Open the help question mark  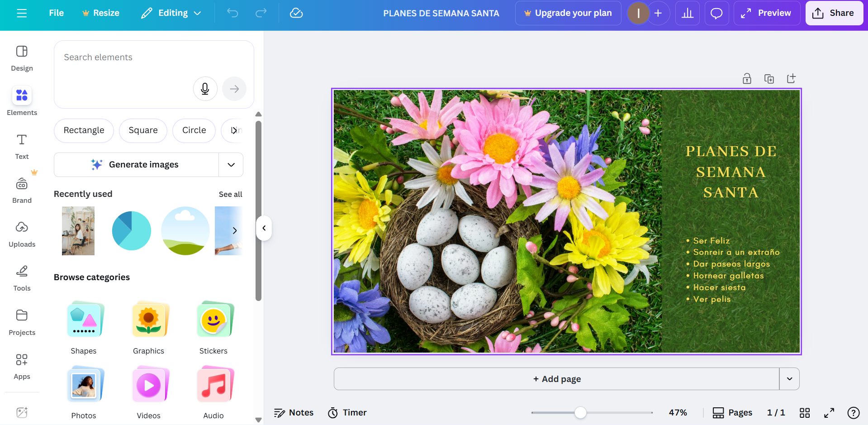854,413
